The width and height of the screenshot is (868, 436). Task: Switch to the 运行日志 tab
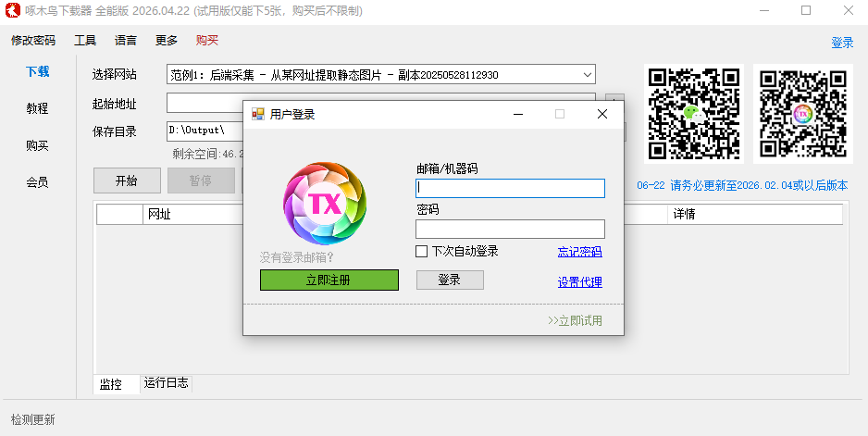[166, 383]
